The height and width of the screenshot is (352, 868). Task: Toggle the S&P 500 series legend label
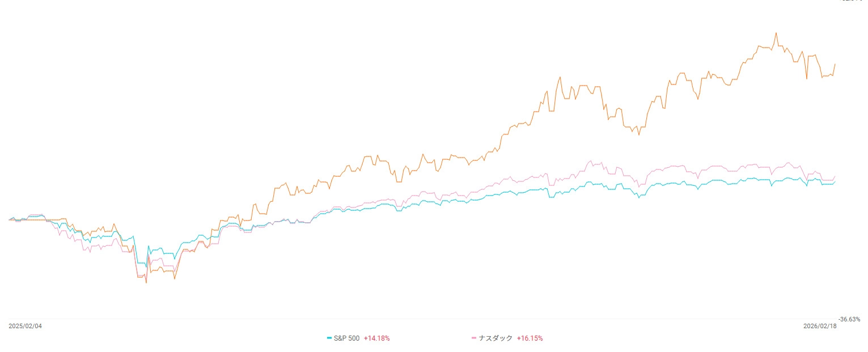point(346,338)
